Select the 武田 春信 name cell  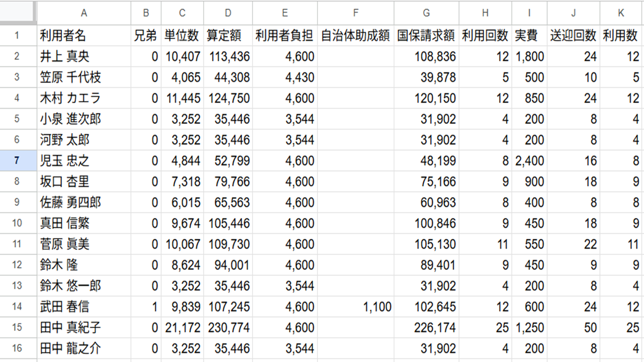(x=84, y=307)
